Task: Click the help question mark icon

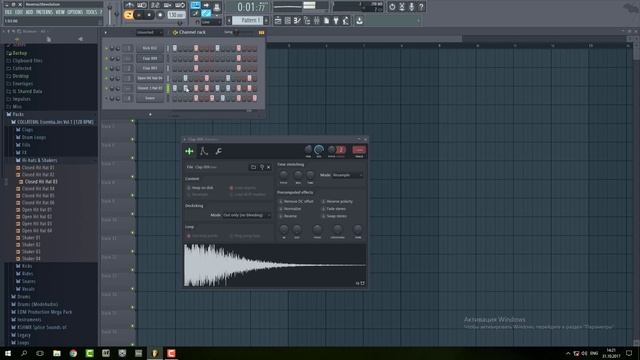Action: tap(421, 7)
